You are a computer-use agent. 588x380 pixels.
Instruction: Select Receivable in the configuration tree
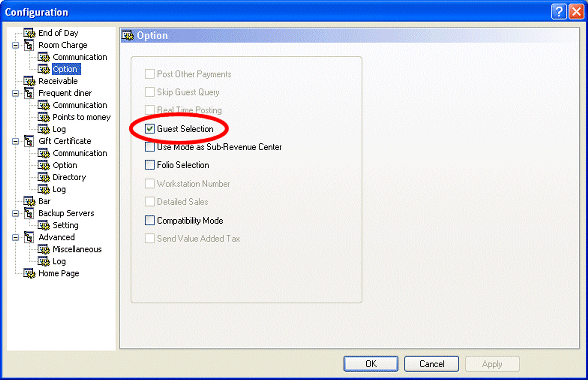[58, 81]
